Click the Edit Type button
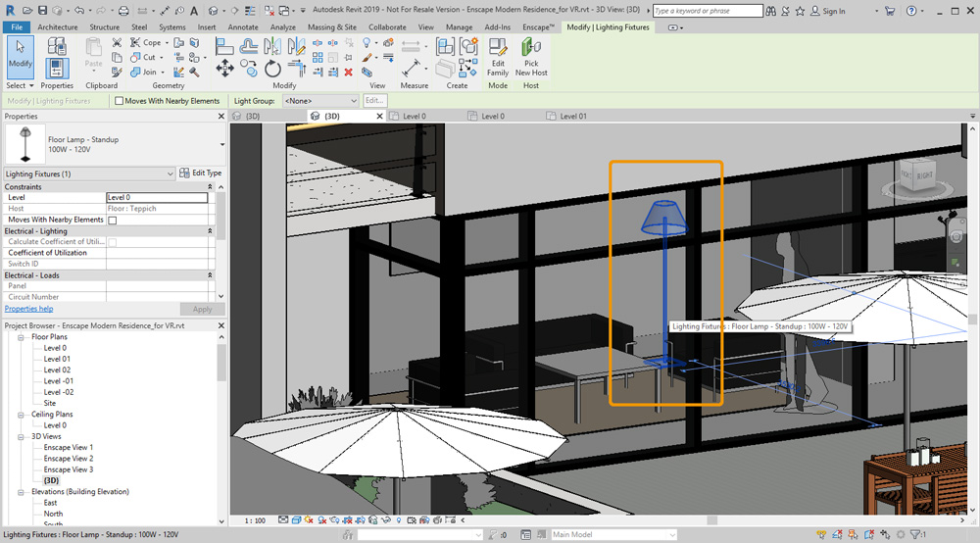 click(x=201, y=173)
